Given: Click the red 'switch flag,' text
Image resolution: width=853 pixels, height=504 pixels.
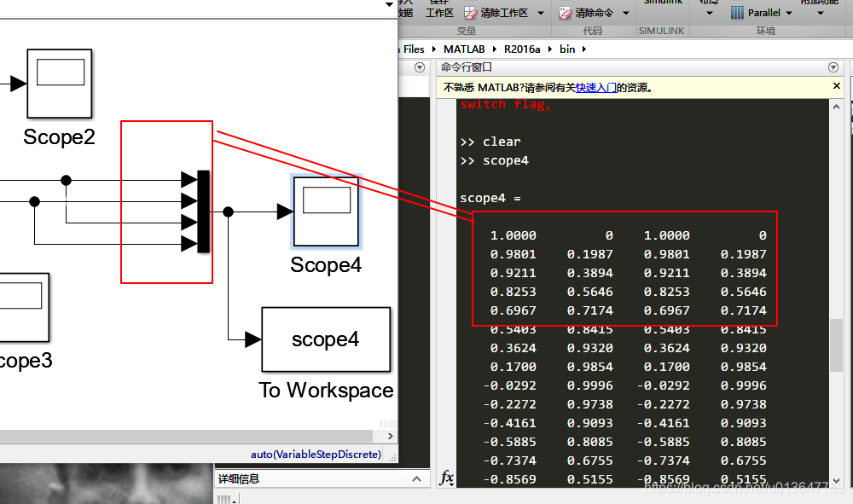Looking at the screenshot, I should [505, 104].
